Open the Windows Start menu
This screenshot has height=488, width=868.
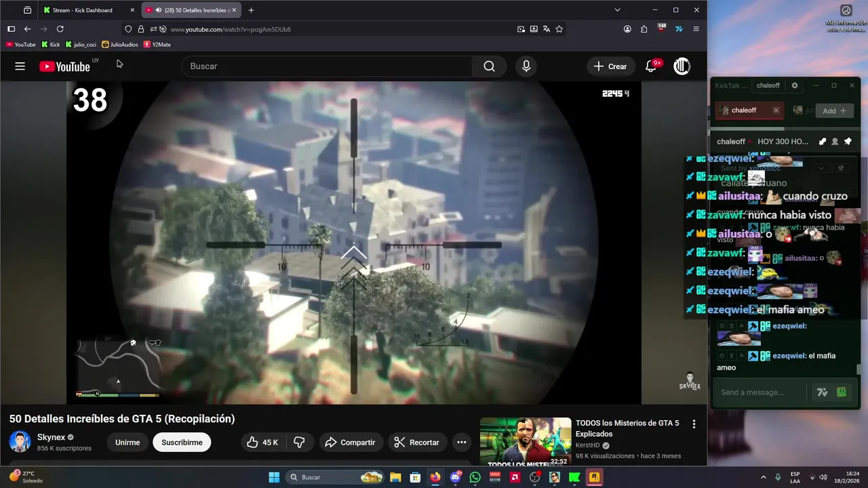pyautogui.click(x=274, y=477)
